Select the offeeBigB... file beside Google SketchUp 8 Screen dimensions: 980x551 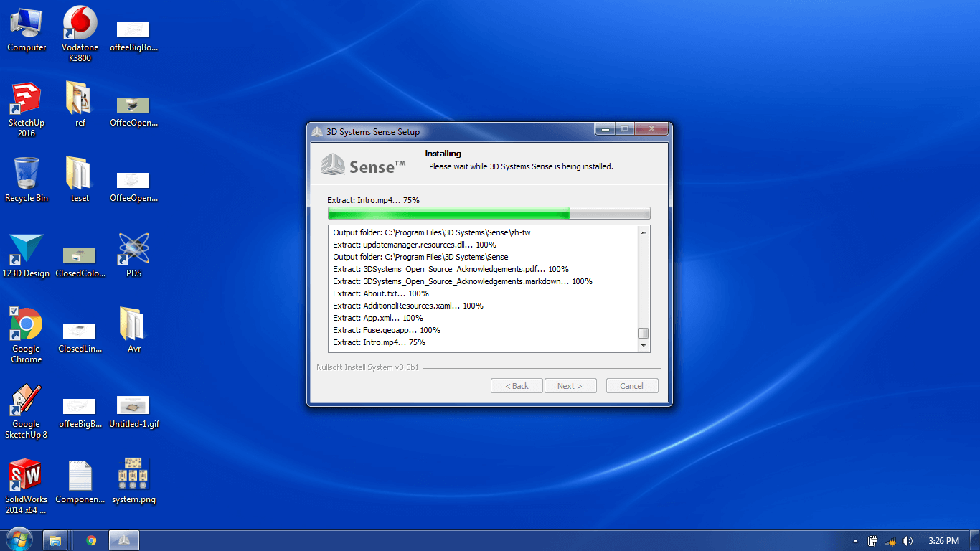(x=80, y=413)
